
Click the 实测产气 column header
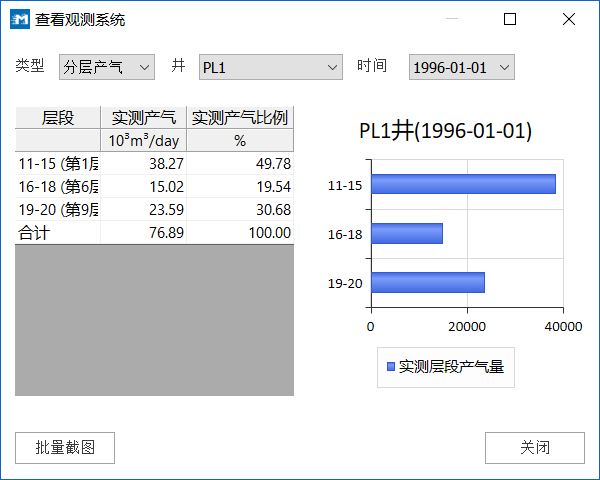click(x=143, y=118)
